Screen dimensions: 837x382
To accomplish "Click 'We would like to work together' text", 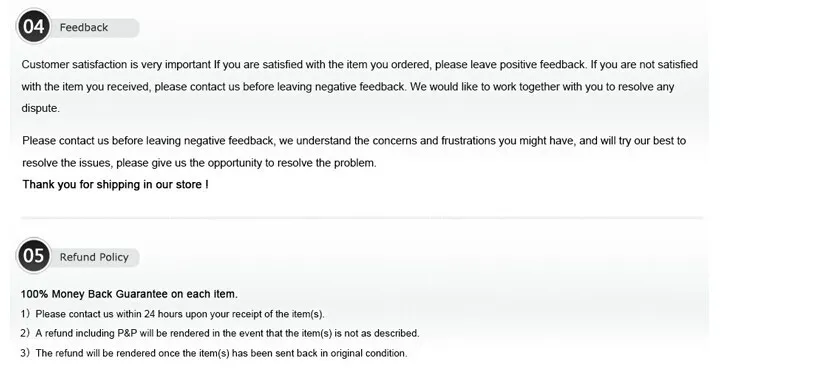I will click(x=483, y=86).
